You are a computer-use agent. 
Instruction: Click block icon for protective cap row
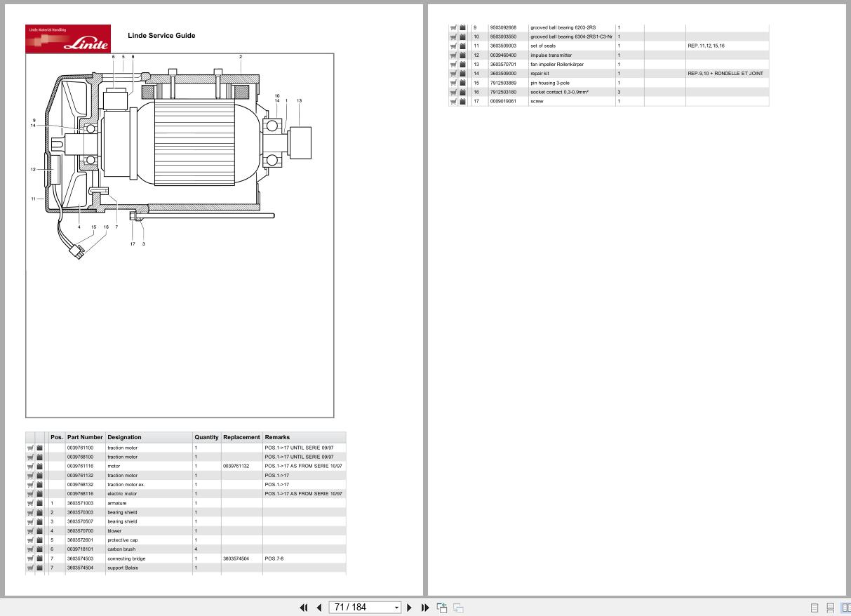coord(40,540)
